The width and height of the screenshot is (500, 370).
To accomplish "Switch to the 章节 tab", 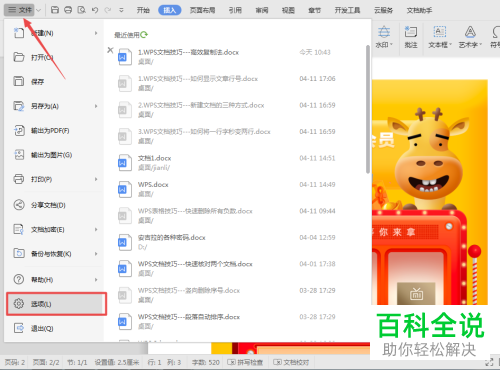I will pyautogui.click(x=314, y=10).
